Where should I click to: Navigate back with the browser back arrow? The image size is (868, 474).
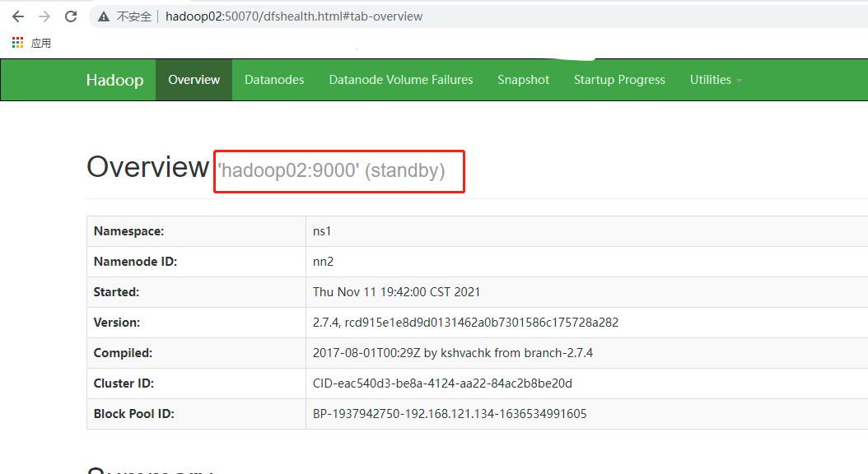point(18,16)
